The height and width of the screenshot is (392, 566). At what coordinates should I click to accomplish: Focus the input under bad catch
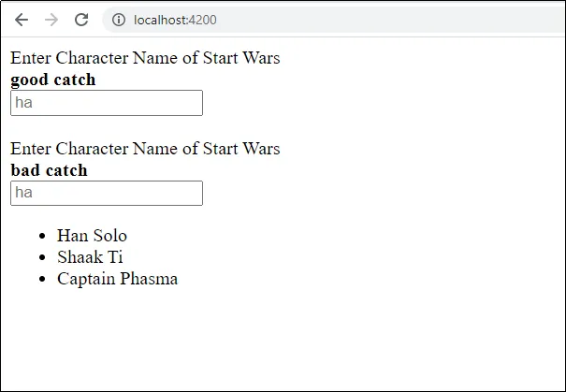[107, 193]
